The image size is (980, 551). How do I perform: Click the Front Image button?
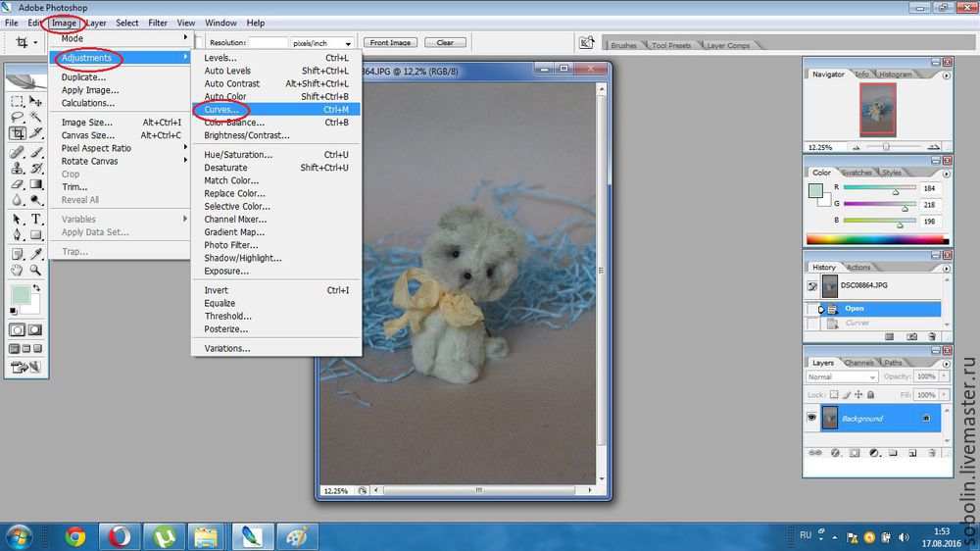390,42
